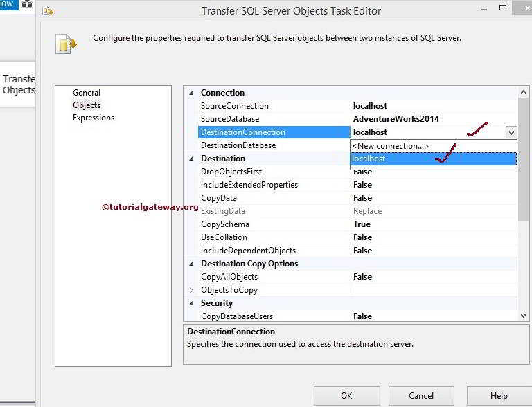This screenshot has width=532, height=407.
Task: Collapse the Security category
Action: tap(191, 303)
